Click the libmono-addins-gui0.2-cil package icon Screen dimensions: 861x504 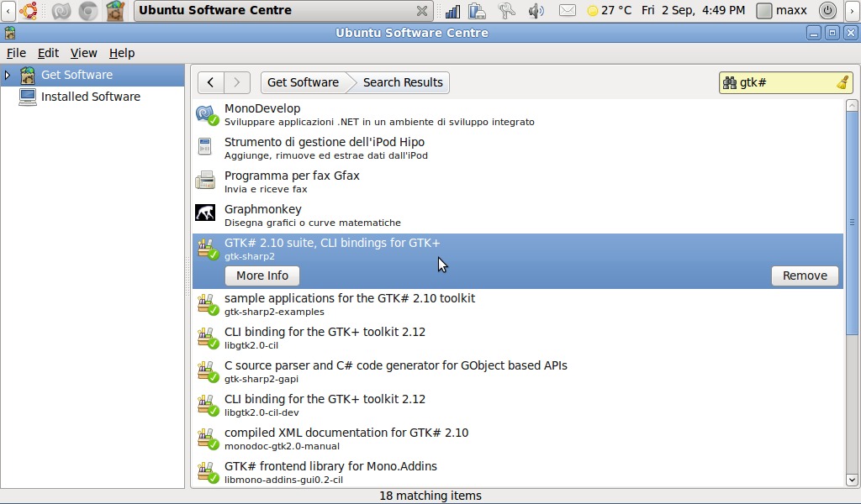(208, 471)
